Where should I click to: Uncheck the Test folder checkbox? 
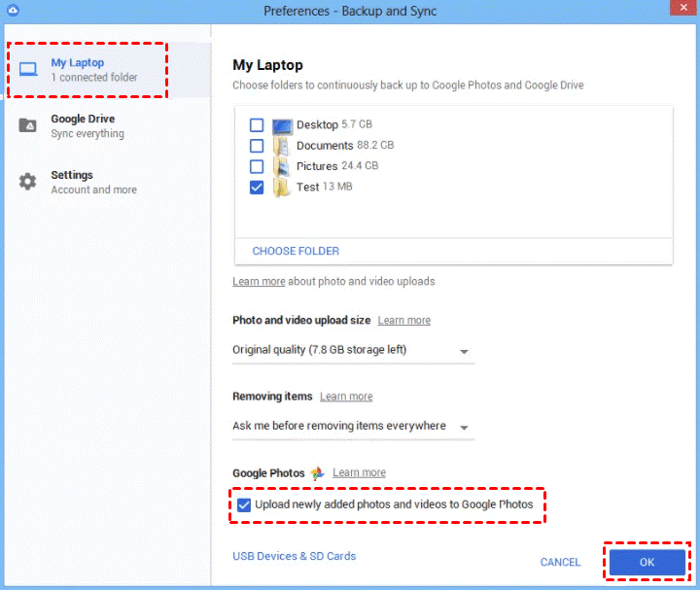(257, 188)
